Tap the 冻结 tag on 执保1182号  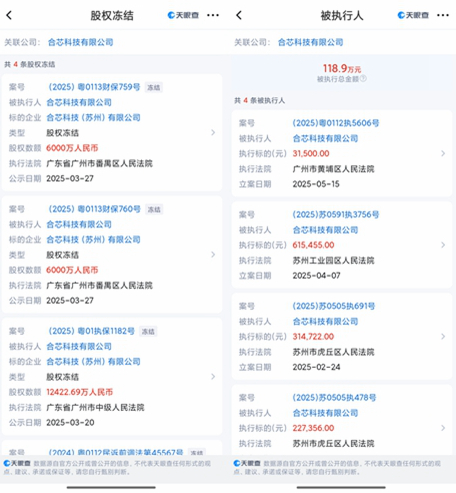click(x=148, y=331)
